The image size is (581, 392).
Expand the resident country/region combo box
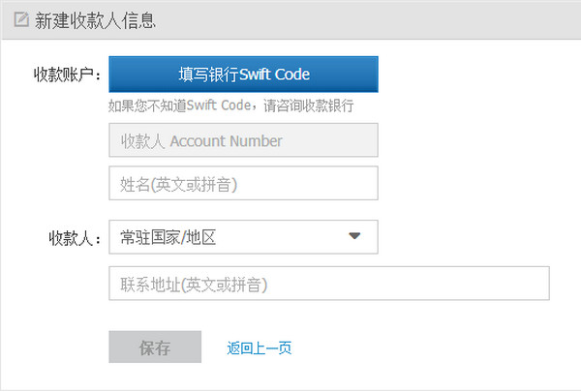[243, 236]
